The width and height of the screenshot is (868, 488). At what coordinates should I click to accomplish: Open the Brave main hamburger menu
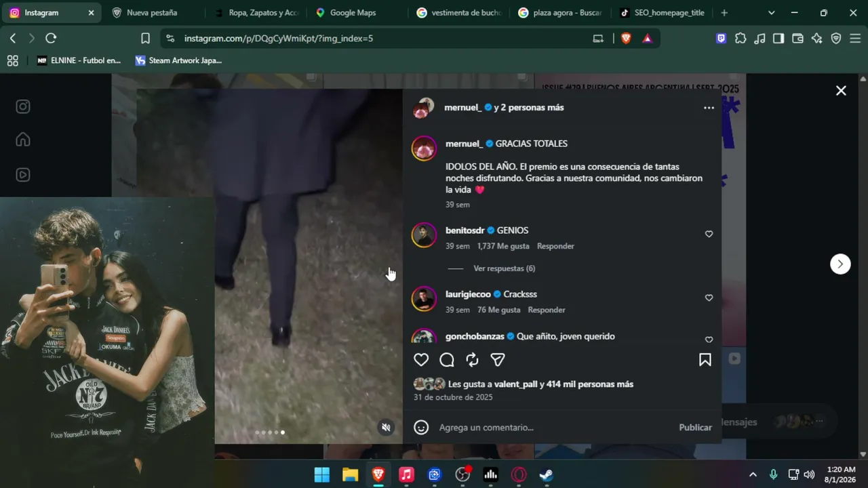855,39
